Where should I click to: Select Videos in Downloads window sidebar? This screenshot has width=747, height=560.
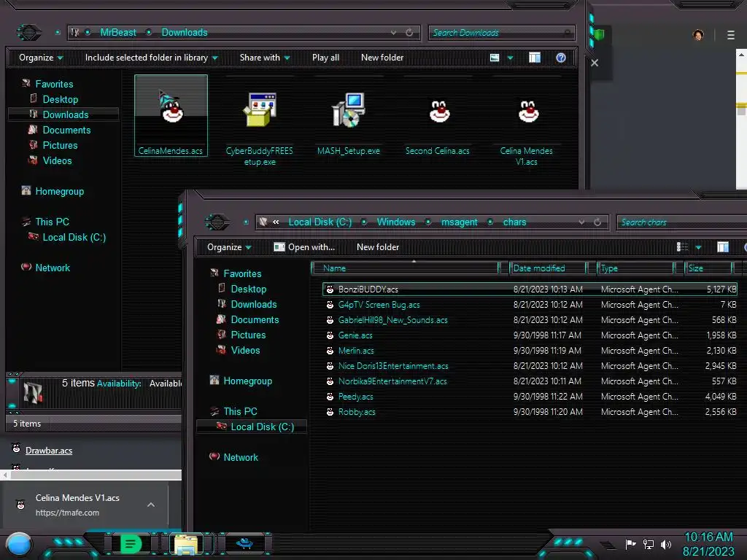[57, 160]
